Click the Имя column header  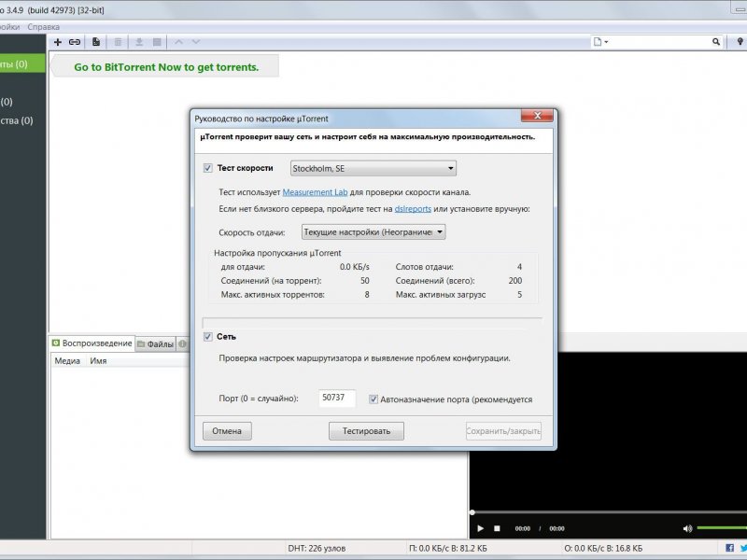pos(98,361)
